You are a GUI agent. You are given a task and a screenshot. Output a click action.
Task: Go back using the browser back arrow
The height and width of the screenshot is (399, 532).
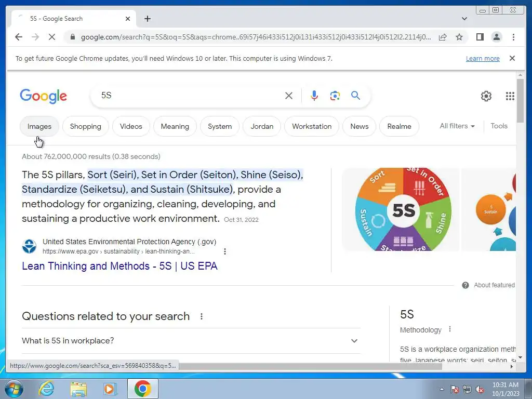[x=19, y=37]
